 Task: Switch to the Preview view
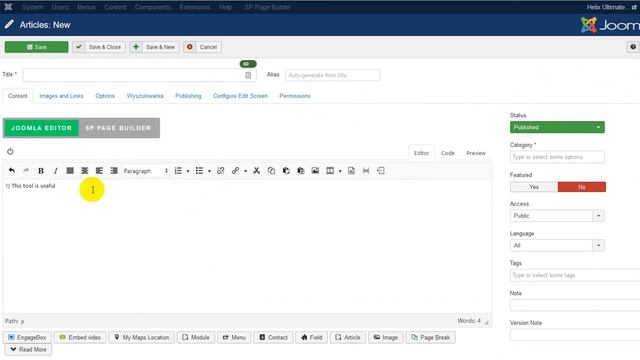476,153
